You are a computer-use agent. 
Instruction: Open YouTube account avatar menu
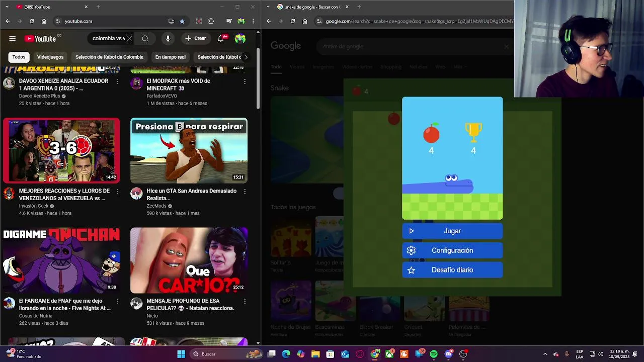(240, 39)
